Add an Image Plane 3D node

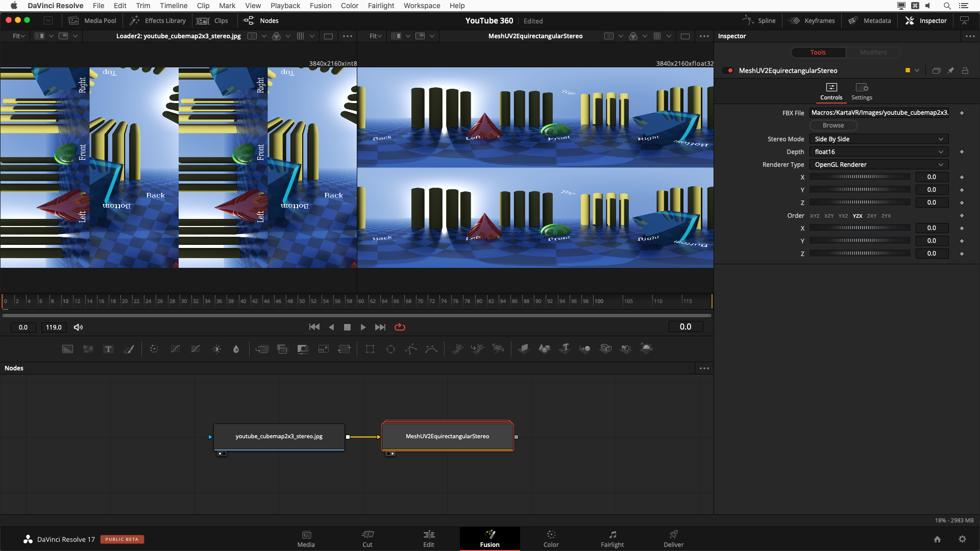coord(524,349)
